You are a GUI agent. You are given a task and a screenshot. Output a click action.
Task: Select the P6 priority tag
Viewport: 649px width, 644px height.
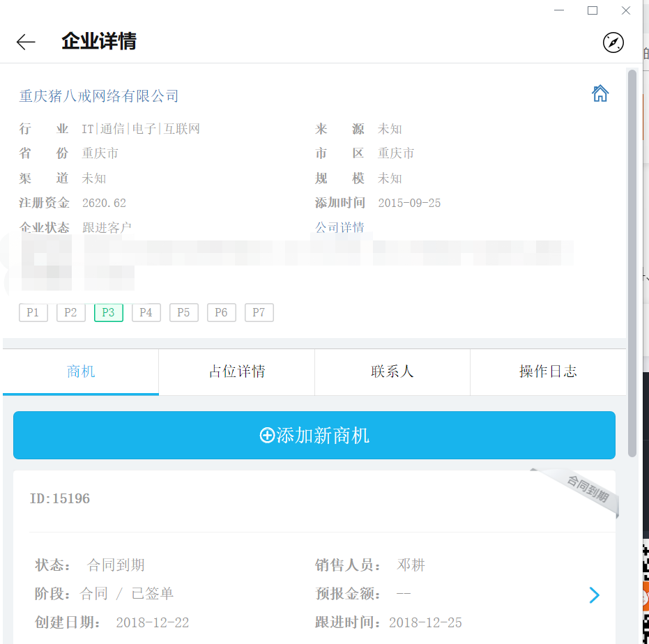tap(222, 312)
